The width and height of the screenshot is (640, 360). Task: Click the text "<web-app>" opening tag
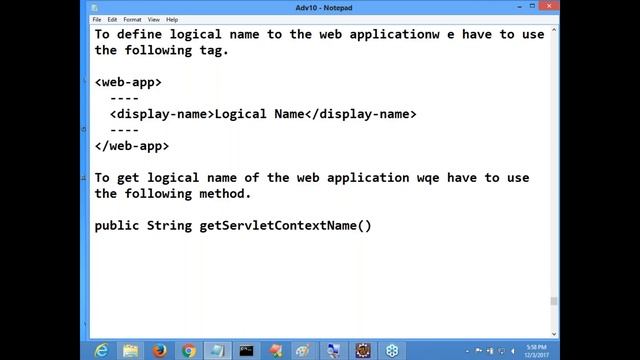(128, 82)
